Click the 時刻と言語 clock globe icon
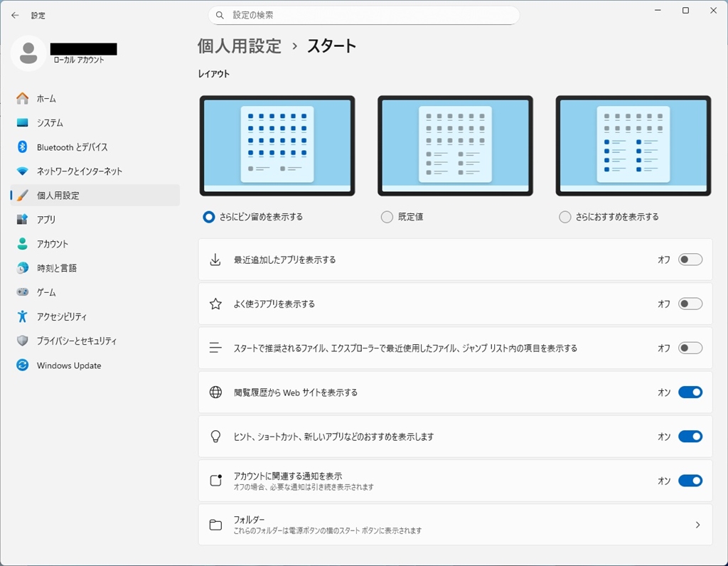The height and width of the screenshot is (566, 728). click(22, 268)
